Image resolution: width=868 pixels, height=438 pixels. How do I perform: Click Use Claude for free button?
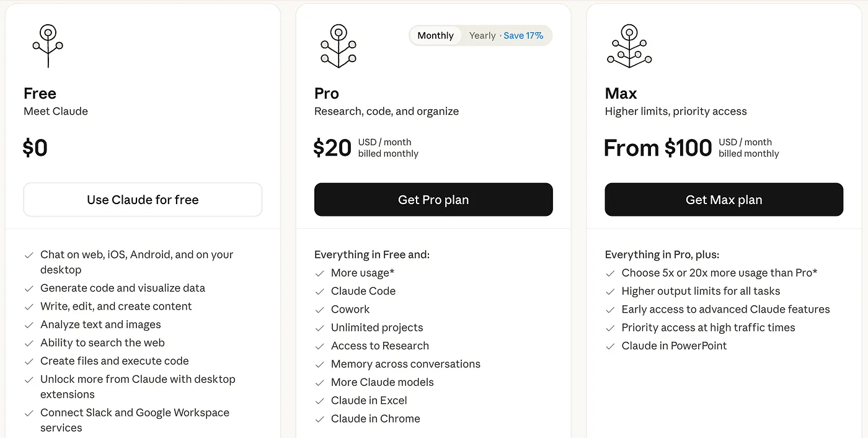tap(143, 200)
